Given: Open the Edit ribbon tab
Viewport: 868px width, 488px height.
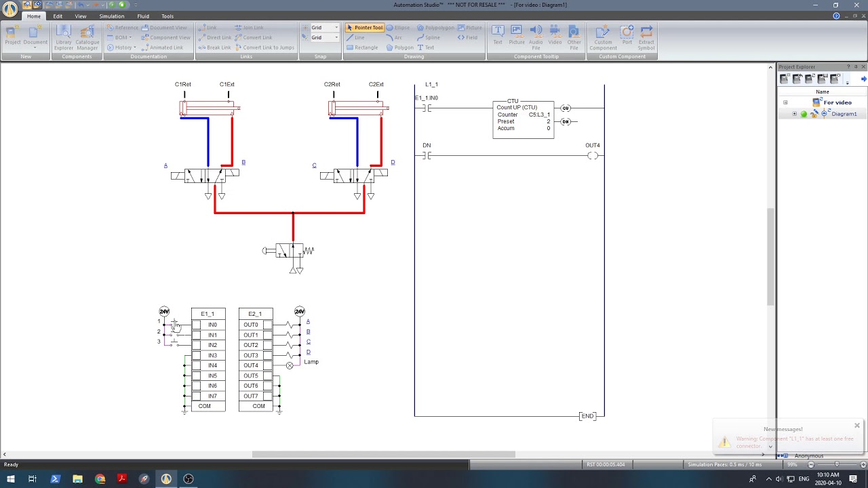Looking at the screenshot, I should (x=58, y=16).
